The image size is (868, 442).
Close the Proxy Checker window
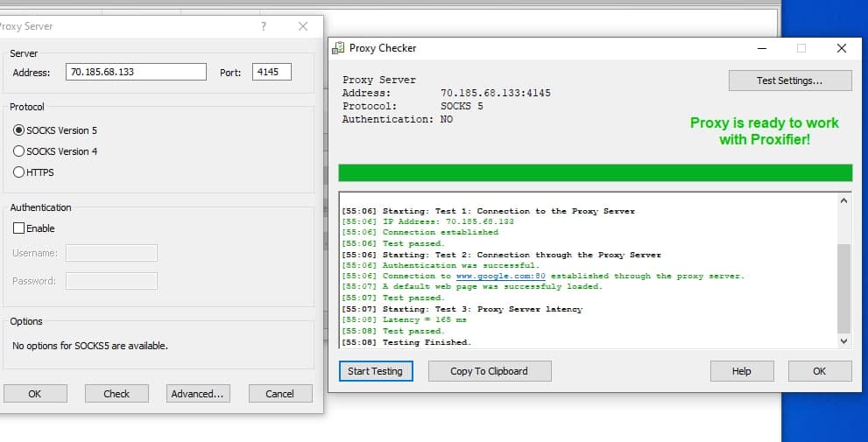click(x=841, y=48)
